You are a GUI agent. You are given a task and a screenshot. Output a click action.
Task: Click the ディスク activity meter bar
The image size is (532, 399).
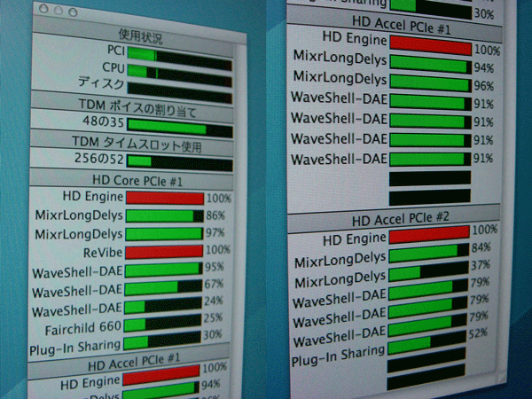coord(180,92)
